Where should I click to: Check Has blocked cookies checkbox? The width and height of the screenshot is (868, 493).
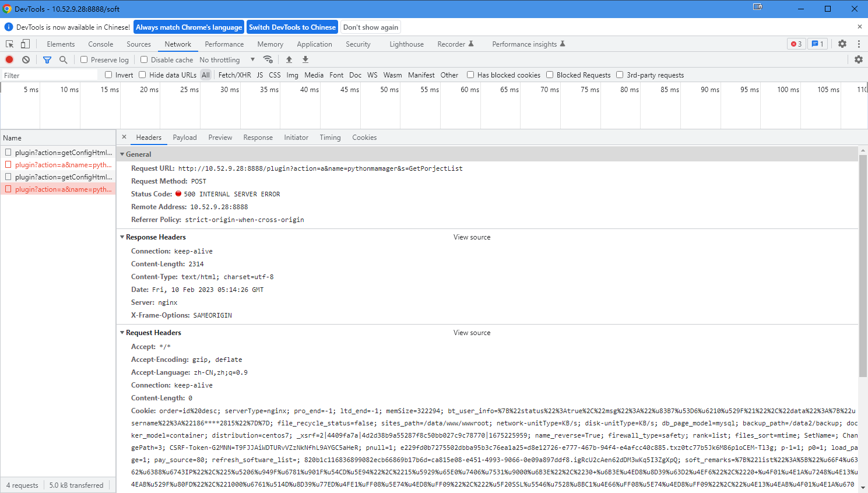[x=470, y=75]
